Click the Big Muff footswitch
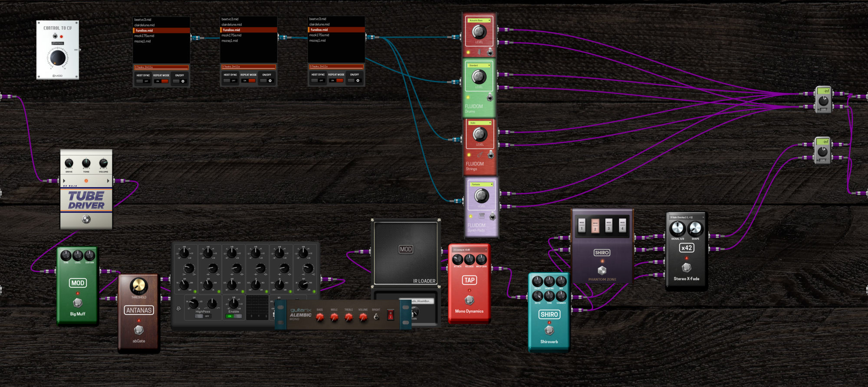 78,302
